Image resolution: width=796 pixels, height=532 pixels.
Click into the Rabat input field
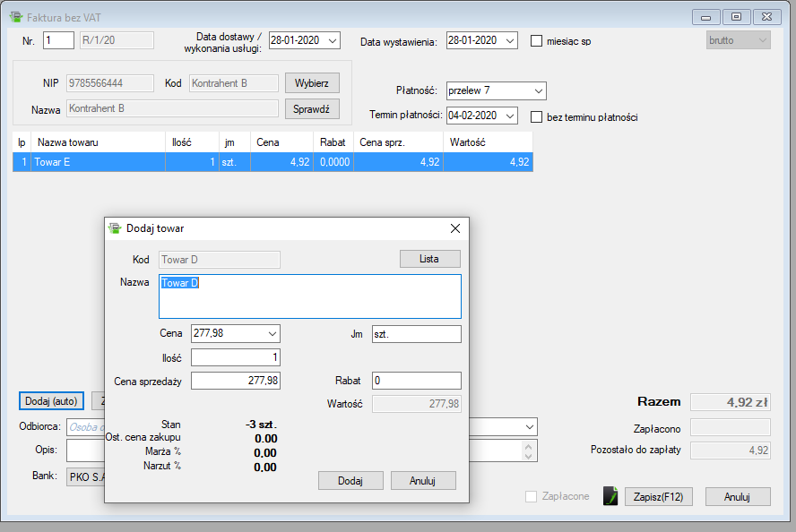tap(416, 381)
